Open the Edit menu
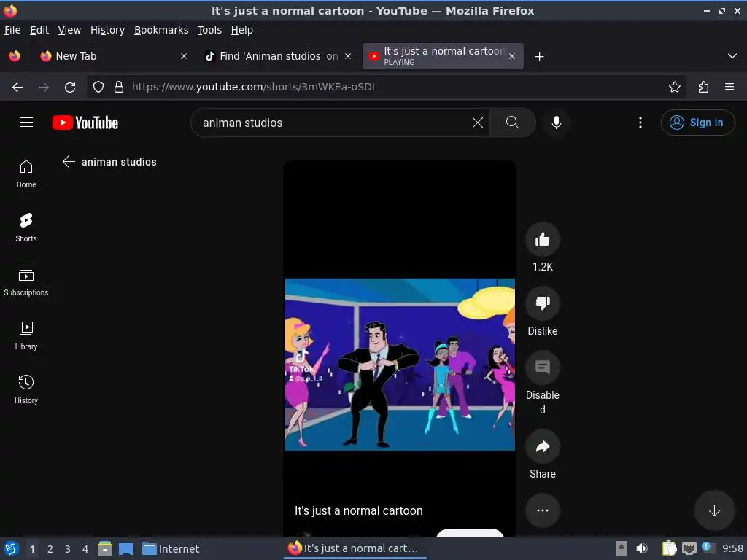The image size is (747, 560). [39, 30]
